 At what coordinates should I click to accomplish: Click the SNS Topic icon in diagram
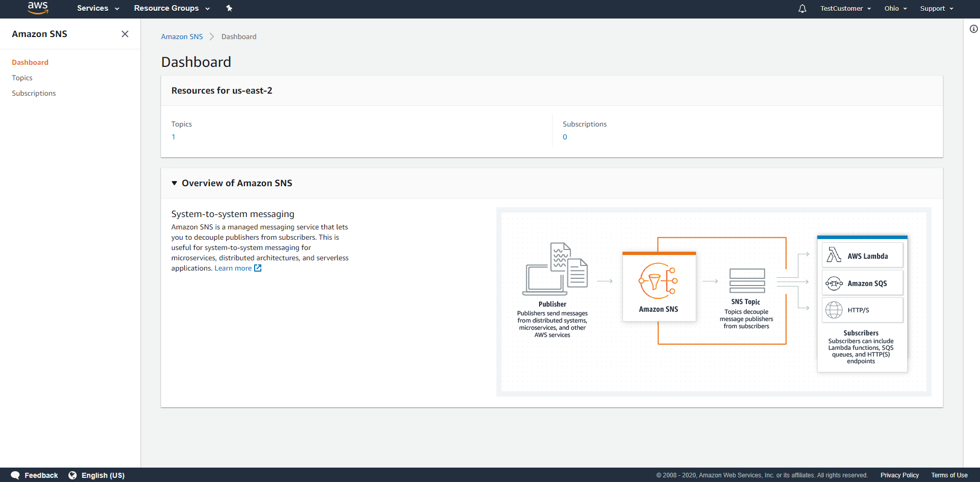(x=747, y=280)
